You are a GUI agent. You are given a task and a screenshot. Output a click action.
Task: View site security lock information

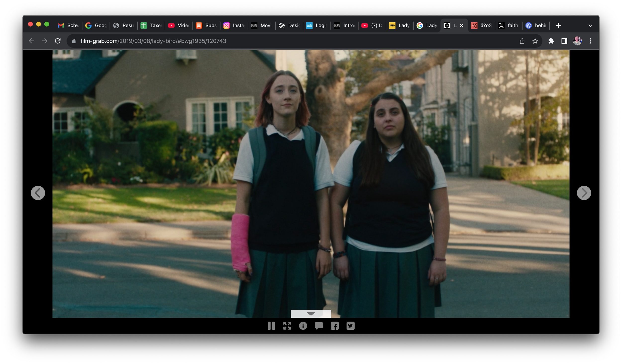[x=74, y=41]
